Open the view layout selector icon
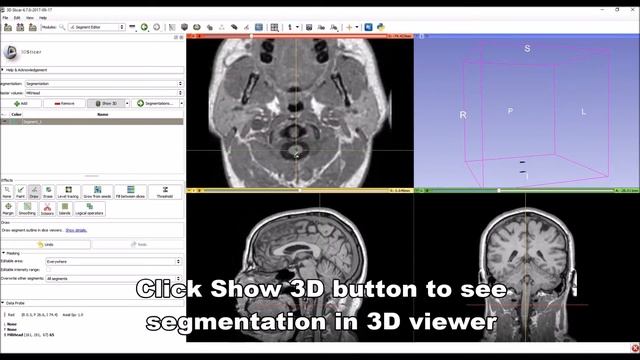Image resolution: width=640 pixels, height=360 pixels. pyautogui.click(x=275, y=27)
